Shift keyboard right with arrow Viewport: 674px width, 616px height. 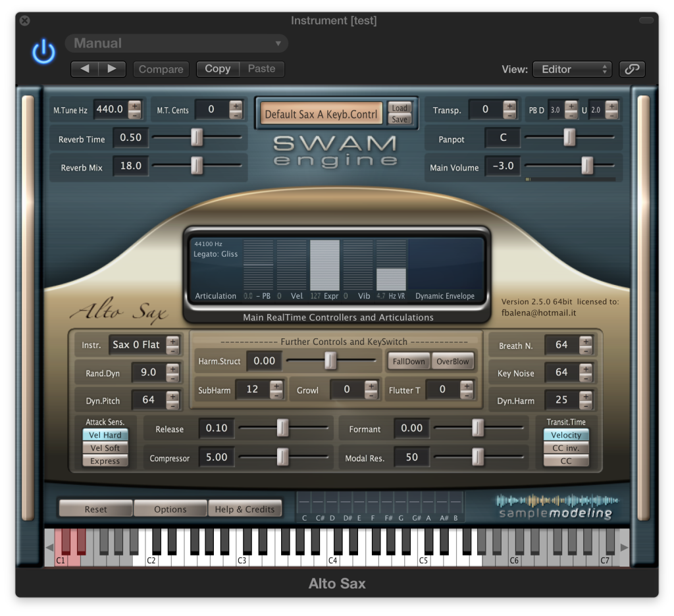tap(624, 547)
